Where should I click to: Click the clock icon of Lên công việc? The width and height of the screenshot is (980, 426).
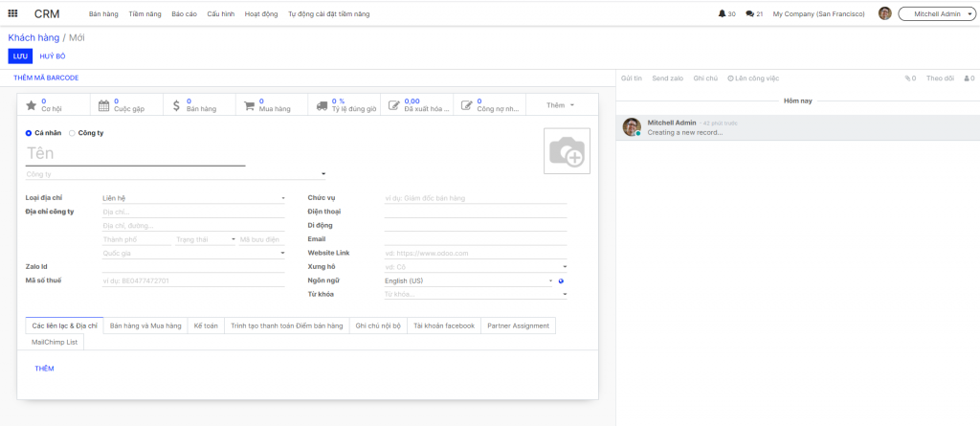(730, 78)
